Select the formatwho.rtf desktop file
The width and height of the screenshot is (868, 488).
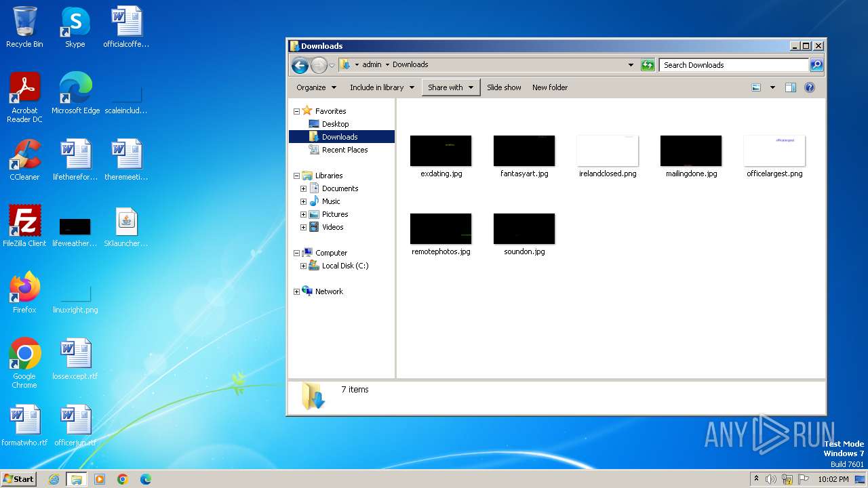coord(24,425)
